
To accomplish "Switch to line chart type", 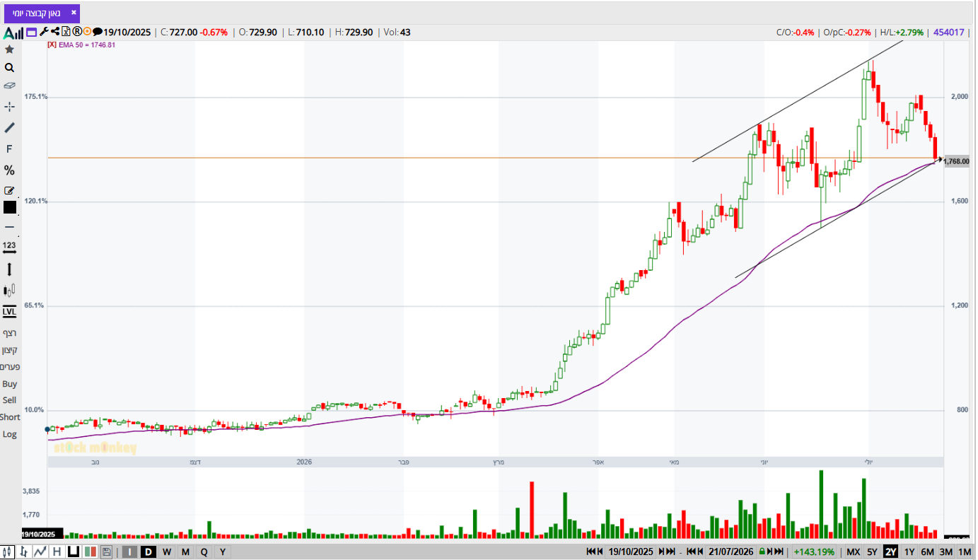I will 40,552.
